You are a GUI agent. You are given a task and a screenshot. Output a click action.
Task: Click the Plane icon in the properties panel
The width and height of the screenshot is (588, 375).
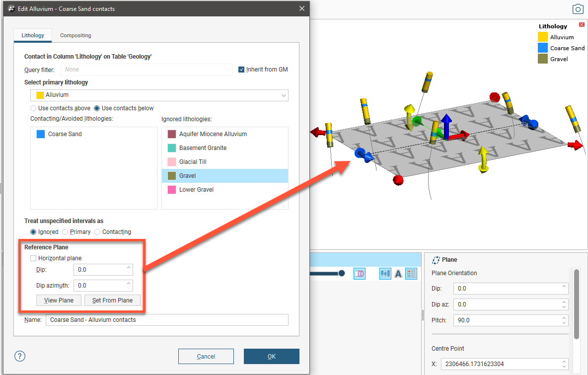(x=436, y=260)
